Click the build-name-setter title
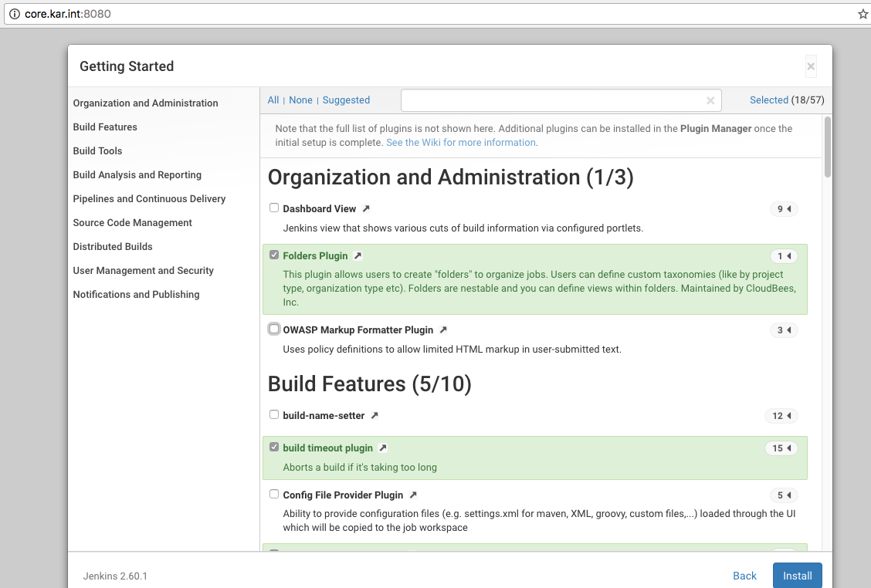 click(324, 416)
